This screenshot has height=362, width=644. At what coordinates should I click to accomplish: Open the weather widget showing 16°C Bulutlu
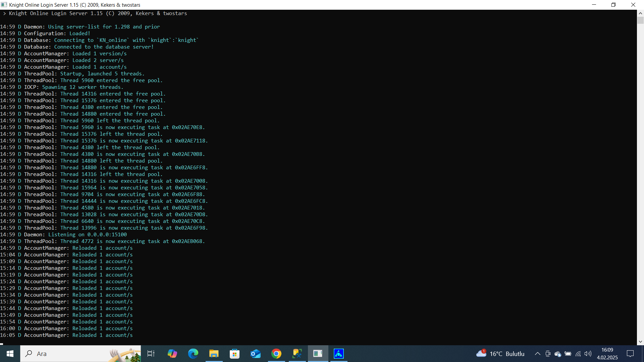click(500, 354)
